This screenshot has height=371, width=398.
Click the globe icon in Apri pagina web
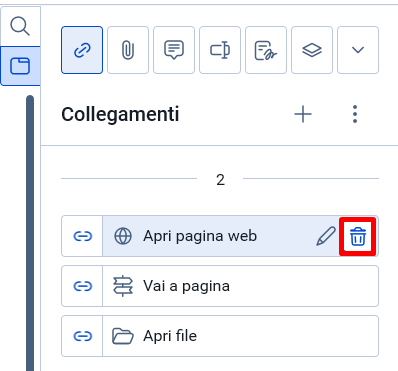(123, 236)
